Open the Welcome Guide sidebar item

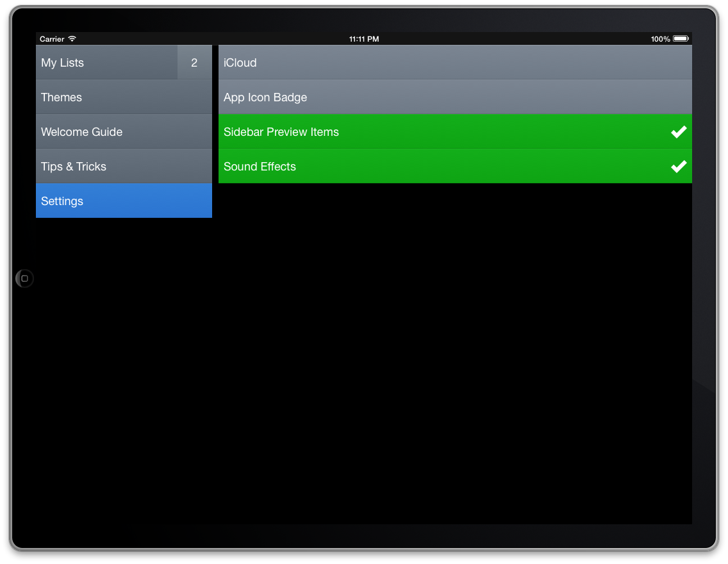point(124,132)
